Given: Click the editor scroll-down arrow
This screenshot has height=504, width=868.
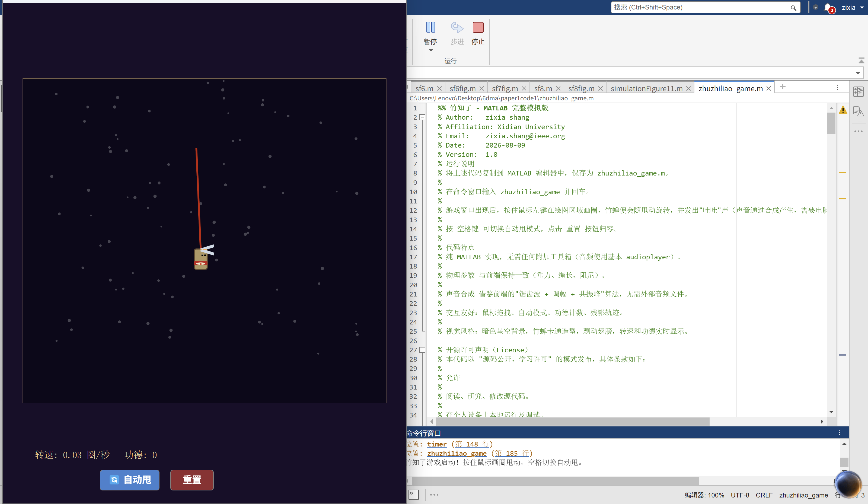Looking at the screenshot, I should coord(831,412).
